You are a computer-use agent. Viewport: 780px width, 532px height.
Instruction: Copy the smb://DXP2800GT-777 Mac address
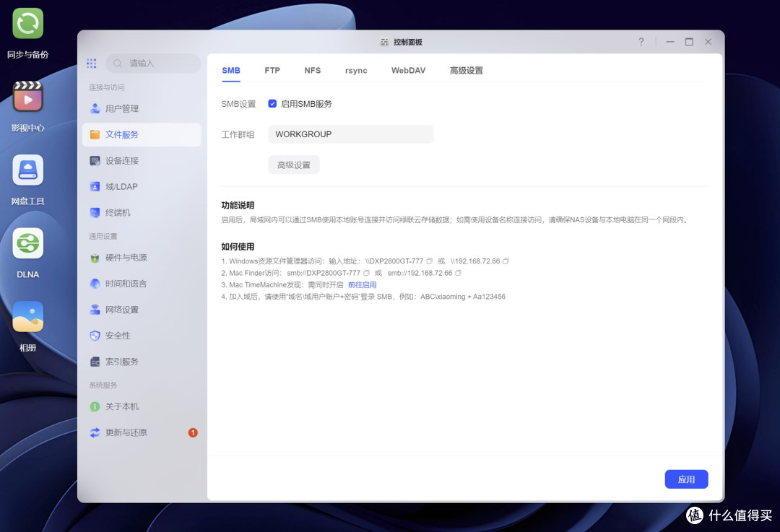coord(367,273)
